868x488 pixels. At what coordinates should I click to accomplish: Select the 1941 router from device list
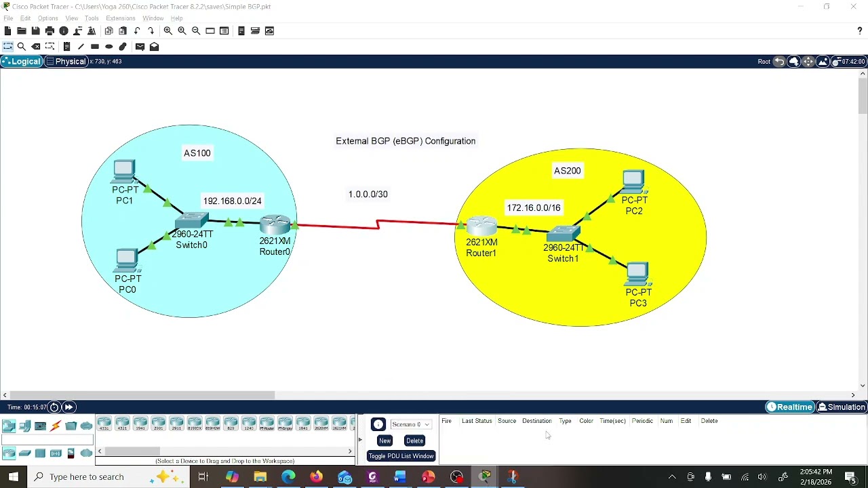pos(140,424)
